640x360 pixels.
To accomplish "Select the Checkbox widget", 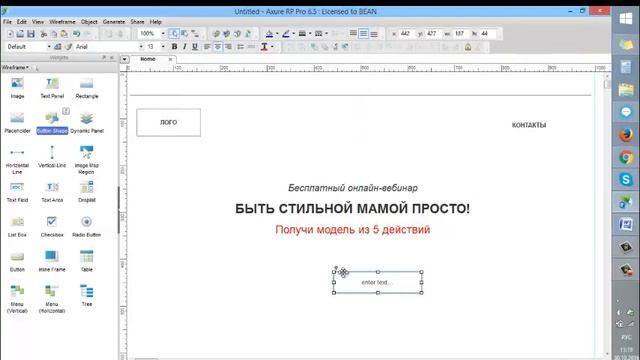I will [52, 227].
